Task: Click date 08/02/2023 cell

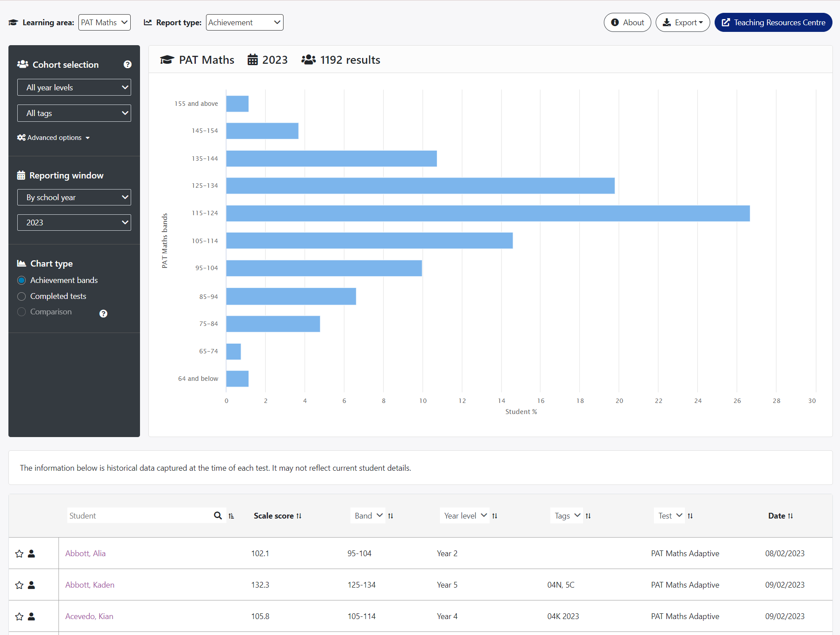Action: (x=785, y=554)
